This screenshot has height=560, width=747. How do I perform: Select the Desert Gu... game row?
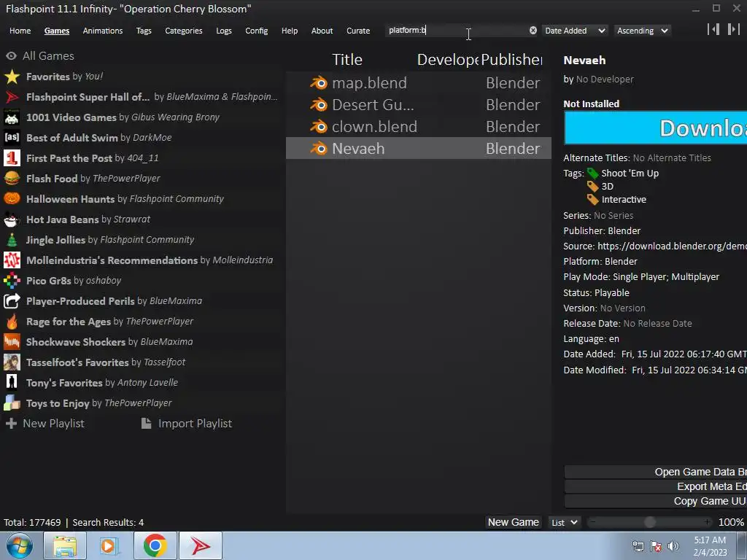click(x=418, y=105)
